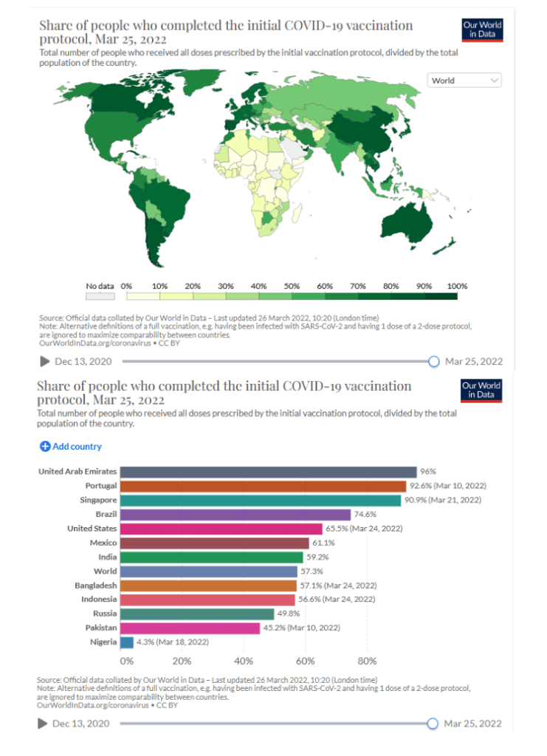Click the United Arab Emirates bar
The height and width of the screenshot is (756, 547).
268,472
